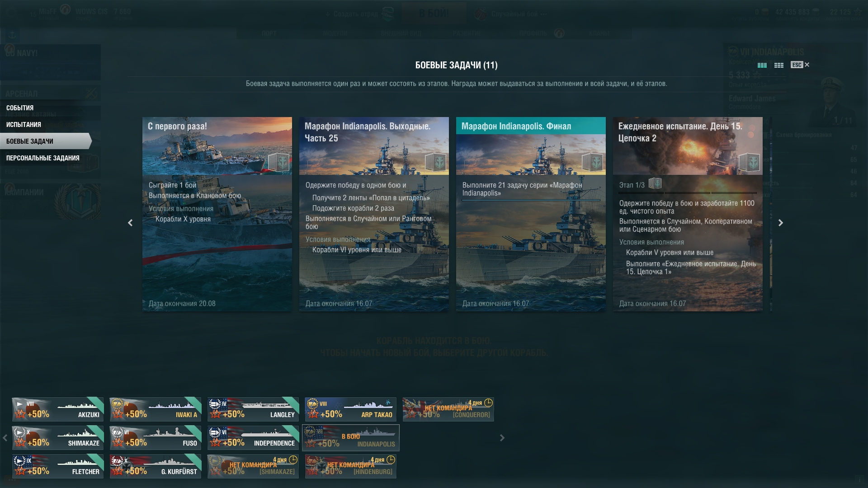
Task: Select the Боевые задачи section
Action: point(45,141)
